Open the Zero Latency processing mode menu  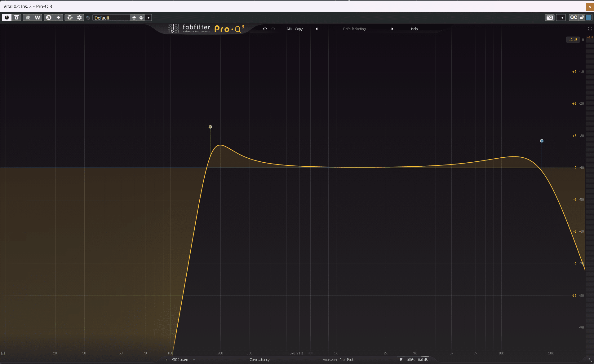click(x=259, y=360)
